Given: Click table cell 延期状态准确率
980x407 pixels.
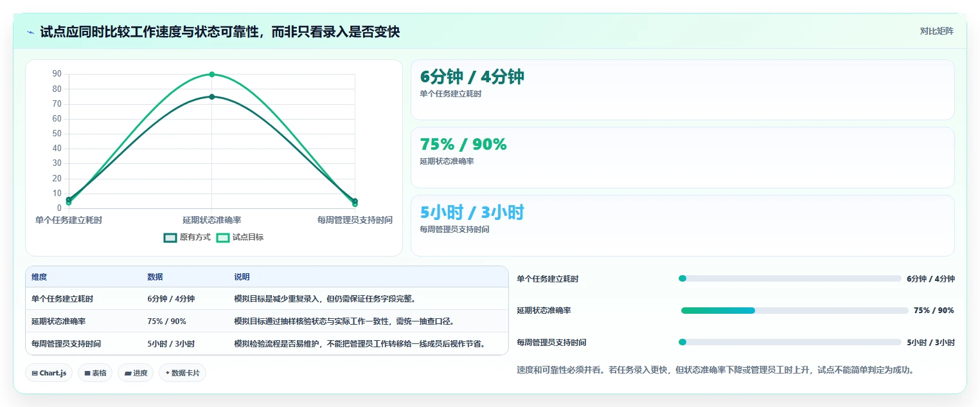Looking at the screenshot, I should click(x=58, y=321).
